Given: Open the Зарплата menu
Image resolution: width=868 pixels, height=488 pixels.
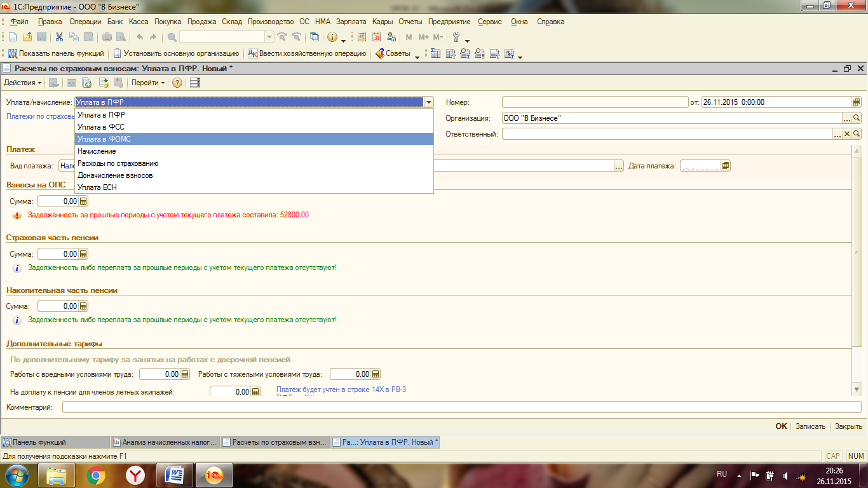Looking at the screenshot, I should click(351, 22).
